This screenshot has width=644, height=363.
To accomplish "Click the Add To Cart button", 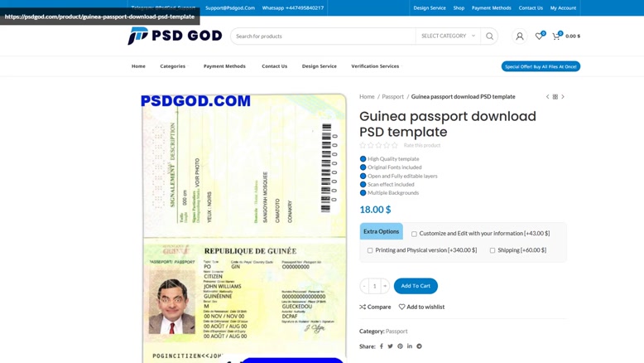I will click(416, 286).
